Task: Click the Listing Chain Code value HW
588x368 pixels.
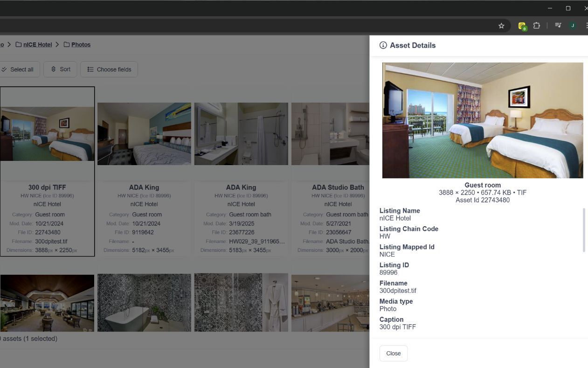Action: coord(385,236)
